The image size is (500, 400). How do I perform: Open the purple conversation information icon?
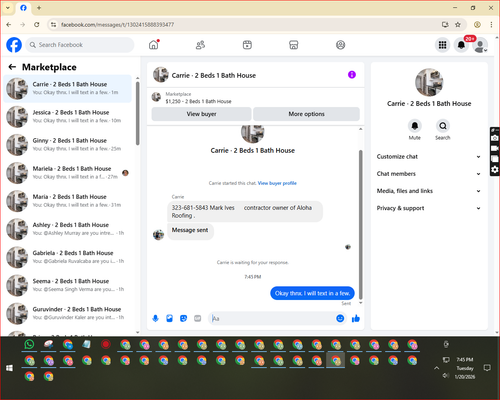click(x=352, y=75)
